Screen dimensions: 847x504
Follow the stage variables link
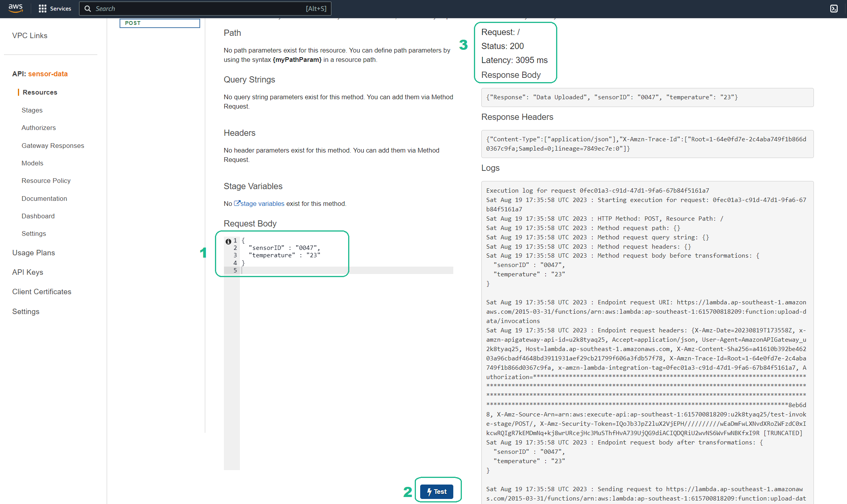pyautogui.click(x=262, y=204)
